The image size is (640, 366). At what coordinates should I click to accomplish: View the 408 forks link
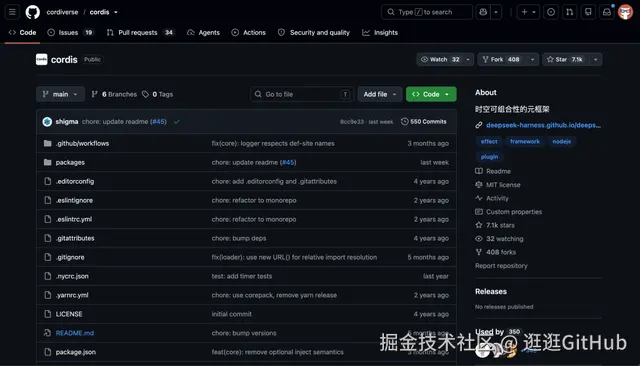click(x=496, y=252)
